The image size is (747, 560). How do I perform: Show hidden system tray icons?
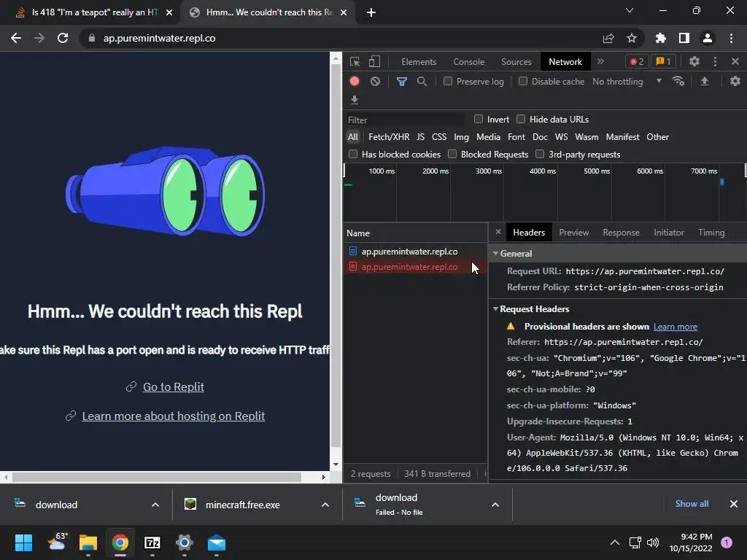pyautogui.click(x=615, y=542)
